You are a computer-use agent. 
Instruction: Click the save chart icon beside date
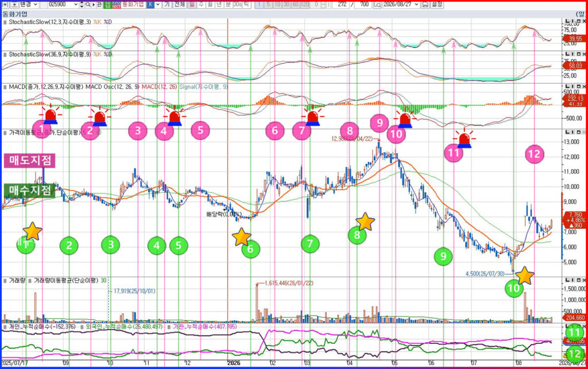[x=425, y=5]
